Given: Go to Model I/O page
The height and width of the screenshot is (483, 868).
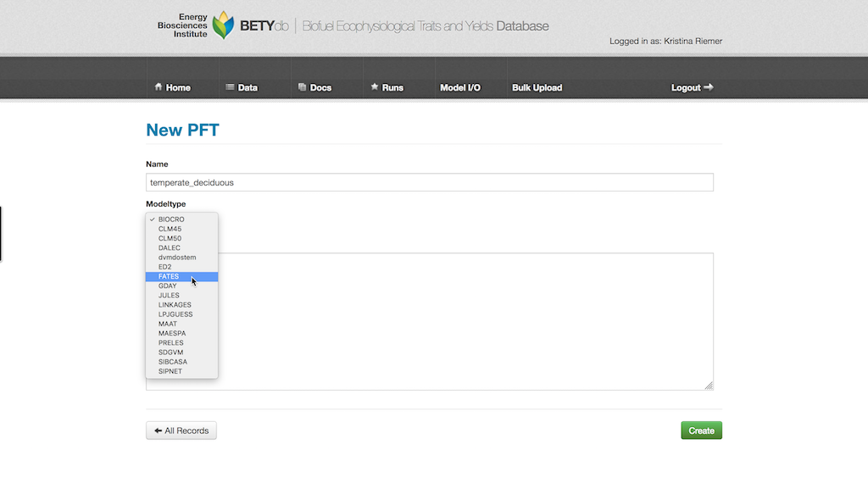Looking at the screenshot, I should coord(460,87).
